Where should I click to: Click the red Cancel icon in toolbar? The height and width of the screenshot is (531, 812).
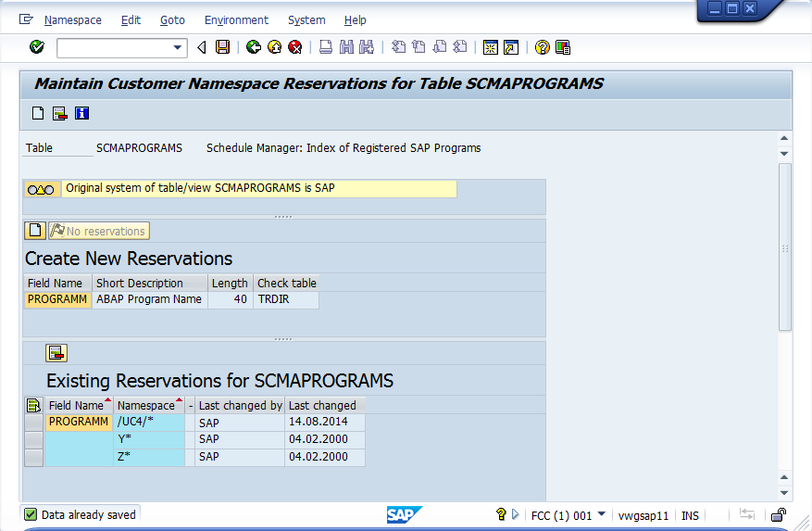294,47
